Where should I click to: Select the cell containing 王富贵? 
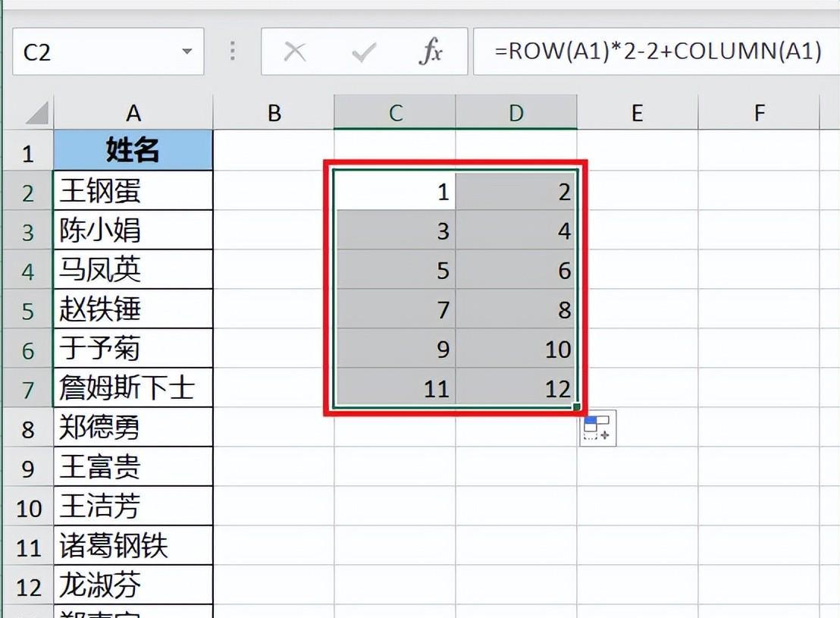pos(133,467)
